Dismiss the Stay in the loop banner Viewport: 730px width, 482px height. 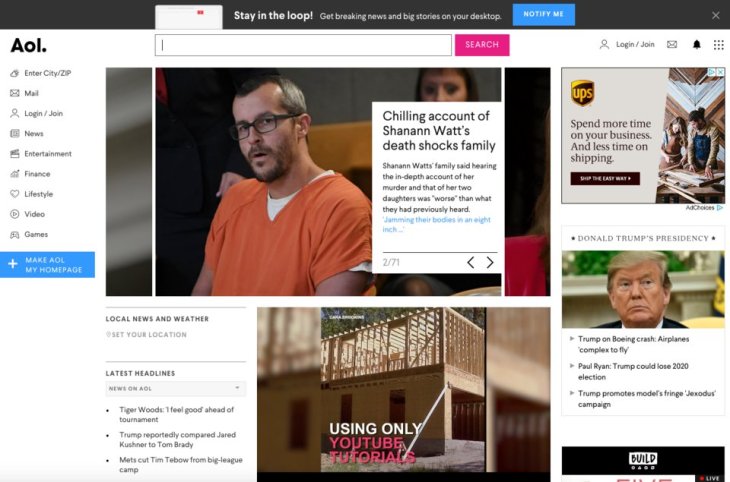pyautogui.click(x=715, y=15)
